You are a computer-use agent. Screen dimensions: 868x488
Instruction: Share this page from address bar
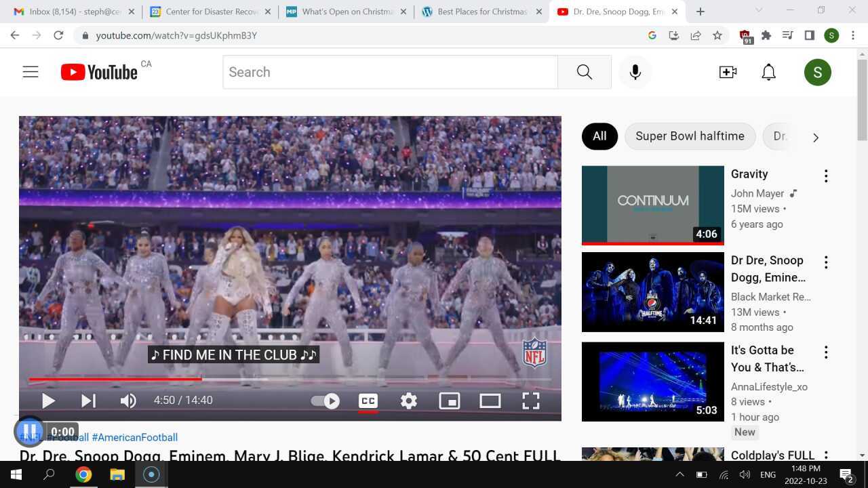click(696, 35)
